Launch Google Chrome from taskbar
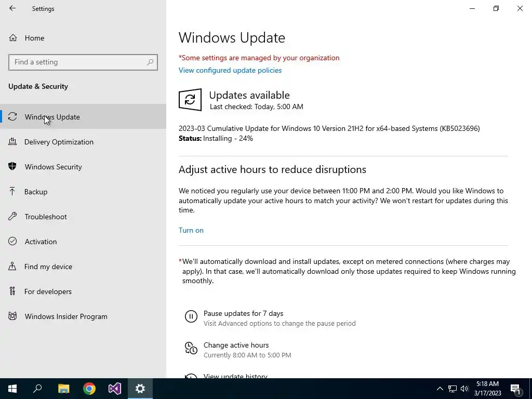The height and width of the screenshot is (399, 532). pos(89,389)
